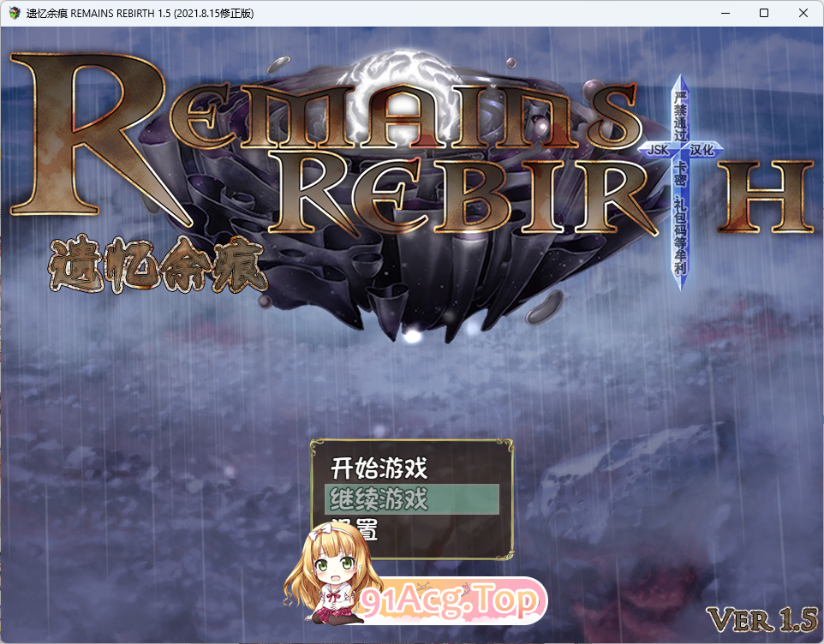This screenshot has height=644, width=824.
Task: Close the REMAINS REBIRTH window
Action: click(x=803, y=13)
